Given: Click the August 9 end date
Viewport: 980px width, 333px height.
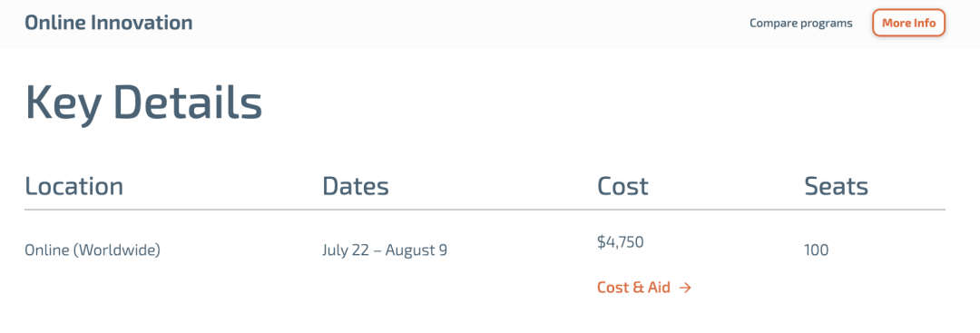Looking at the screenshot, I should [416, 250].
